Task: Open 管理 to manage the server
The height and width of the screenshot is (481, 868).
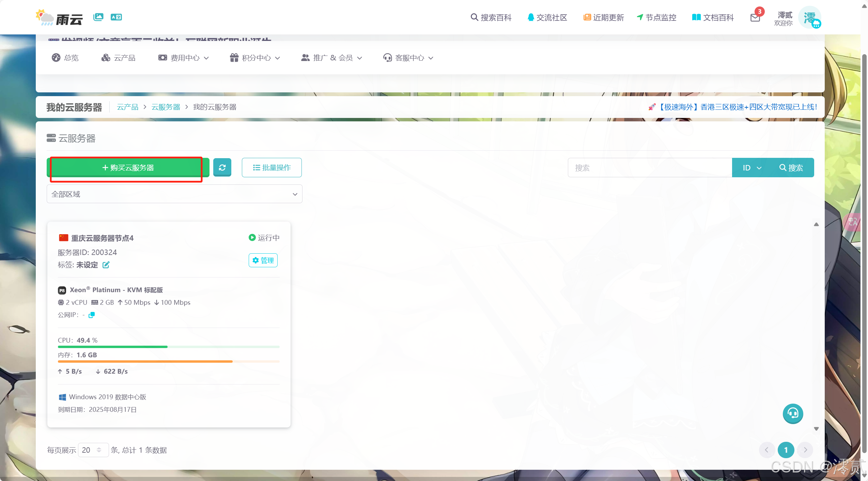Action: point(263,260)
